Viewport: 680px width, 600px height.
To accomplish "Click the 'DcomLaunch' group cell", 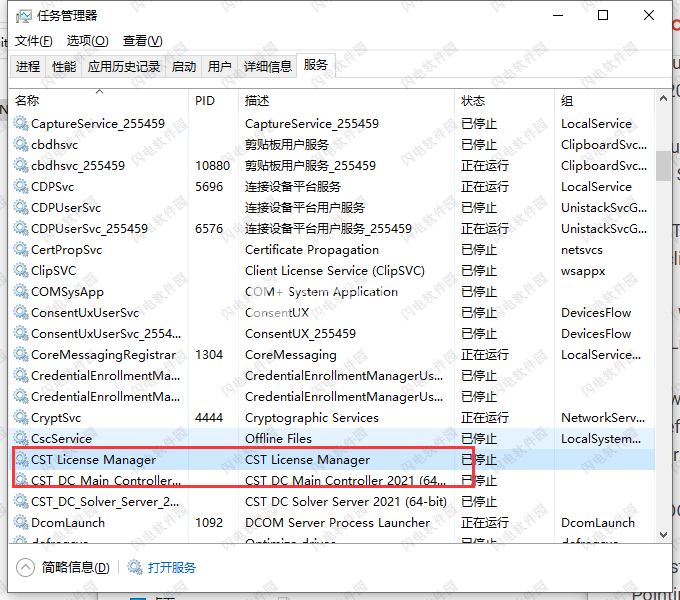I will pyautogui.click(x=598, y=522).
